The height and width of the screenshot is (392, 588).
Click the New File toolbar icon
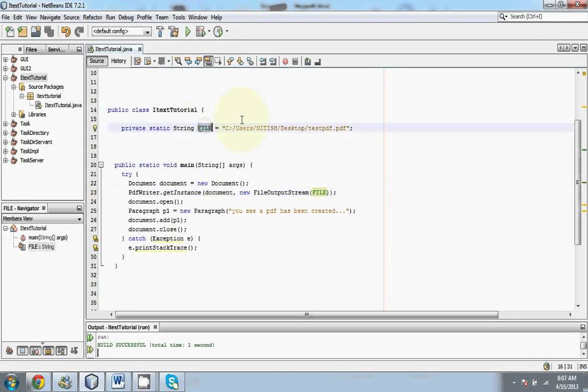tap(10, 32)
